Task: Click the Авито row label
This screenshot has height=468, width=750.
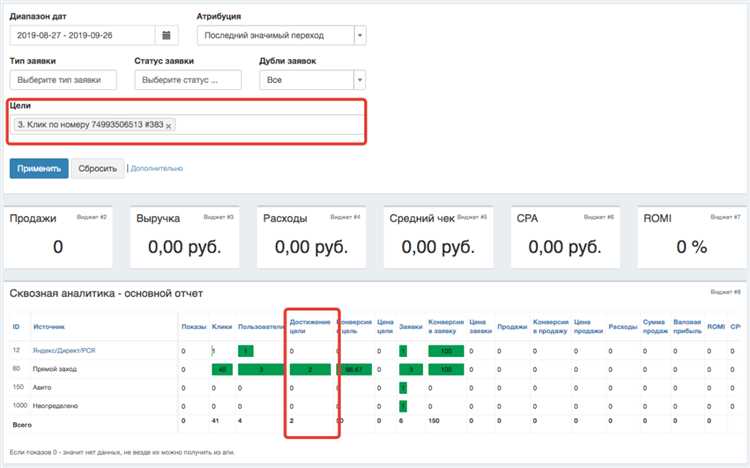Action: click(x=42, y=387)
